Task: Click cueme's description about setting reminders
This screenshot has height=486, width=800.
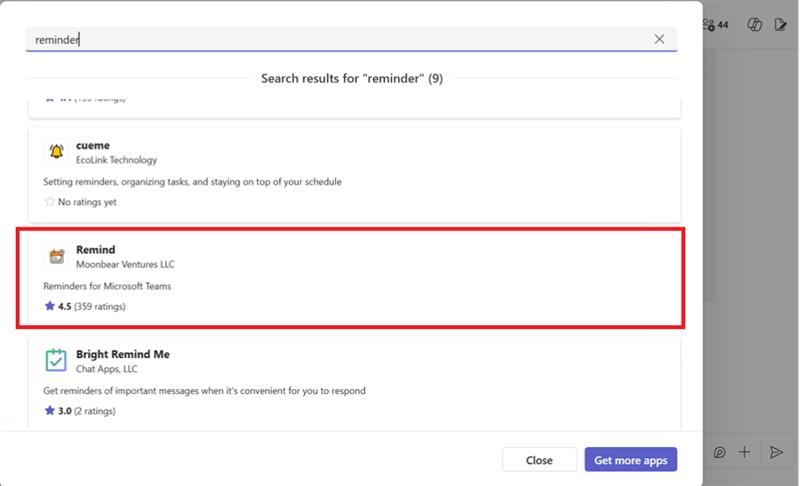Action: click(192, 182)
